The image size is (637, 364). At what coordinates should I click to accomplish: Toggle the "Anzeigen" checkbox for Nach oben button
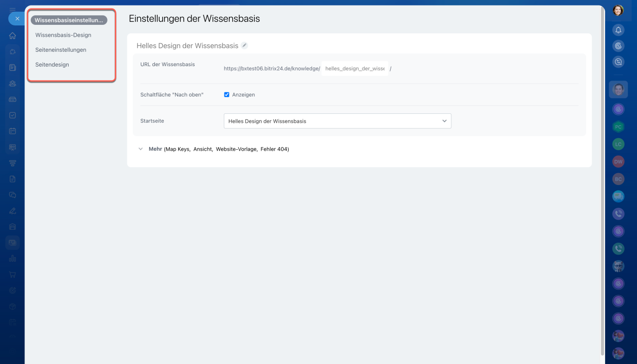(226, 94)
